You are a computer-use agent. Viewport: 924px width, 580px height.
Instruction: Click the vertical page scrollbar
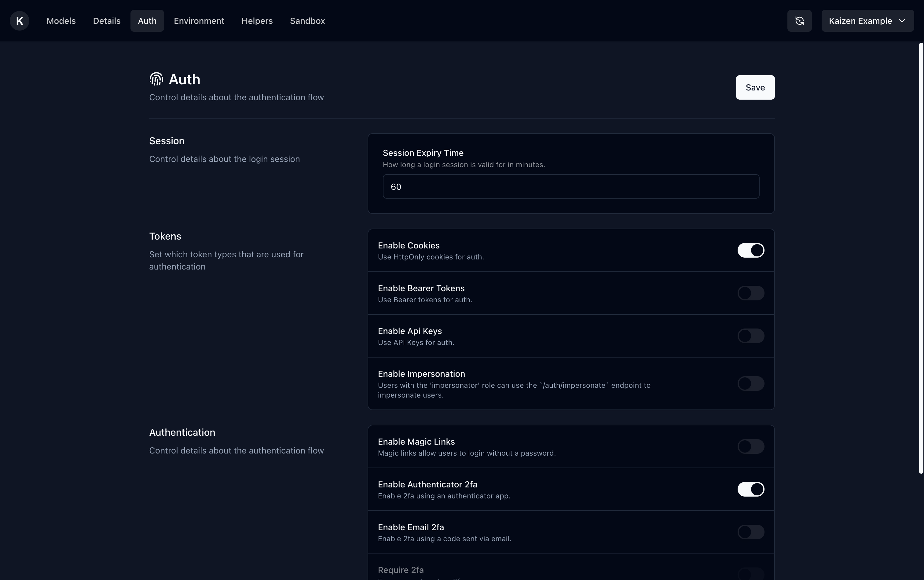(x=921, y=259)
